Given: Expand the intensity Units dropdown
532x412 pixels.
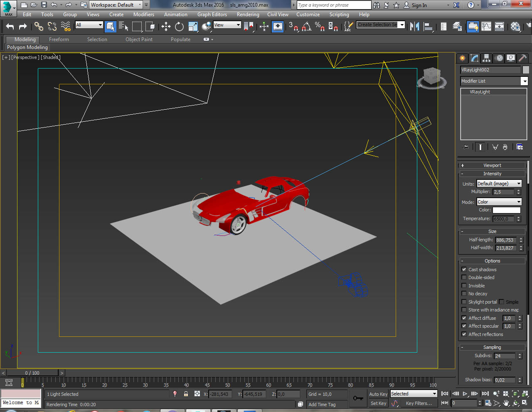Looking at the screenshot, I should 499,184.
